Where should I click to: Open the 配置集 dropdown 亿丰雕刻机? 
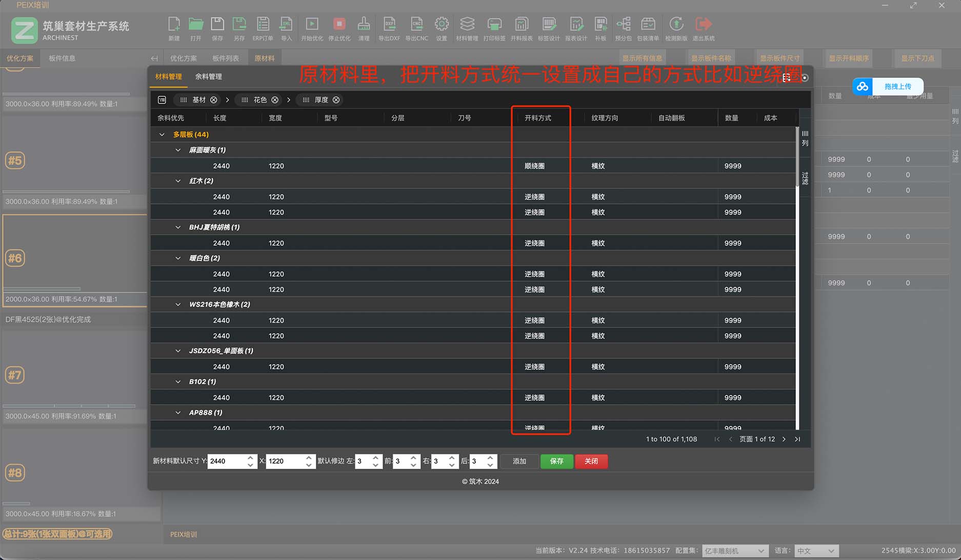[x=734, y=551]
